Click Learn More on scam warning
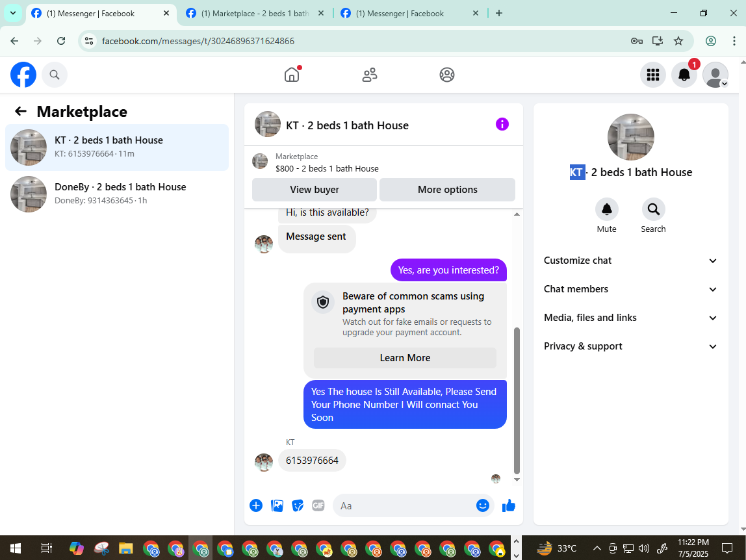This screenshot has width=746, height=560. click(x=405, y=358)
